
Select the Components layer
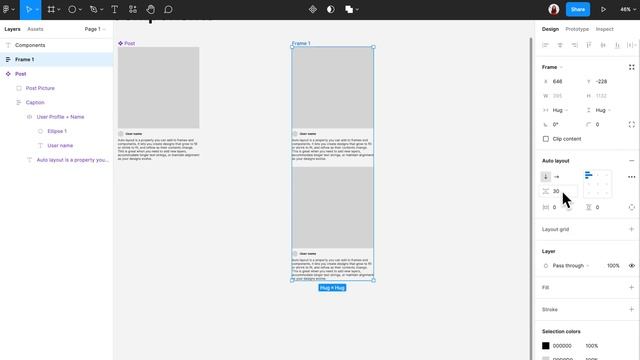tap(56, 45)
